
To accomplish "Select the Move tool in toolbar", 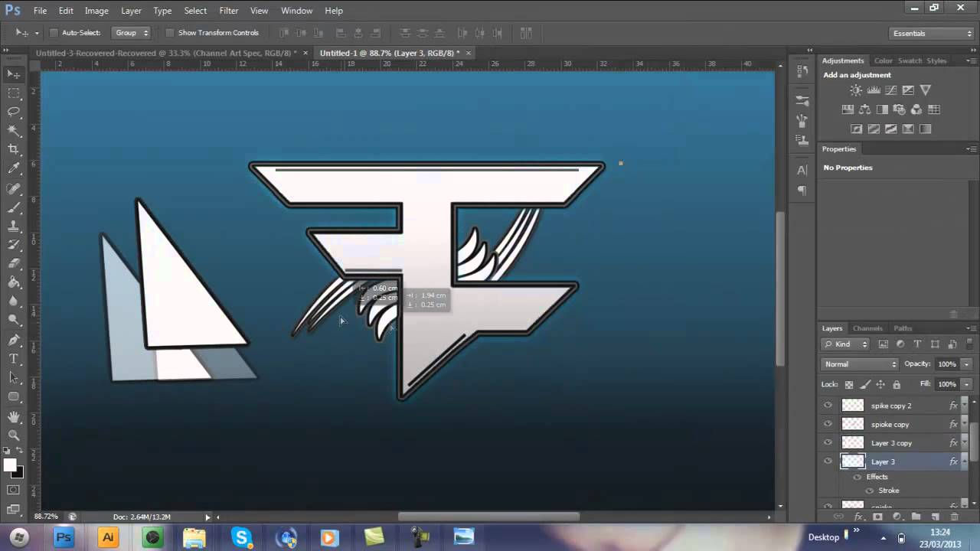I will (x=14, y=74).
